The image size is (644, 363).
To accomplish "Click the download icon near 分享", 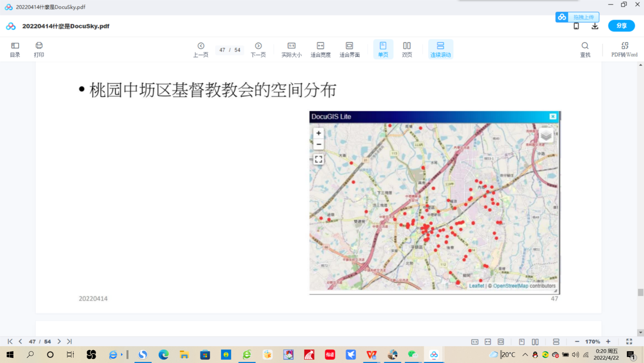I will (595, 26).
